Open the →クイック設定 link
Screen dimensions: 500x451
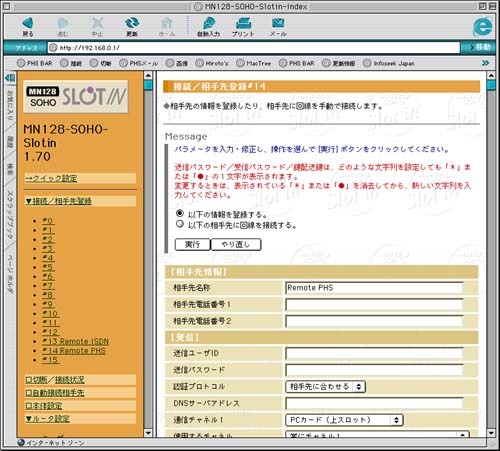click(x=51, y=178)
